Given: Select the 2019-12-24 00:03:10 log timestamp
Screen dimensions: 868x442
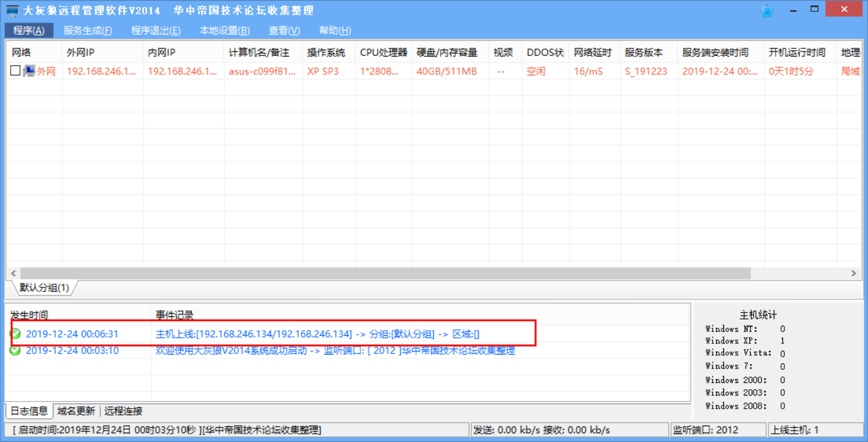Looking at the screenshot, I should click(72, 350).
